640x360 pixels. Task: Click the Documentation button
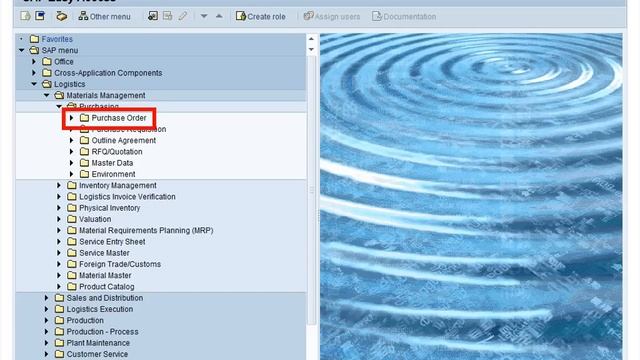click(x=404, y=16)
